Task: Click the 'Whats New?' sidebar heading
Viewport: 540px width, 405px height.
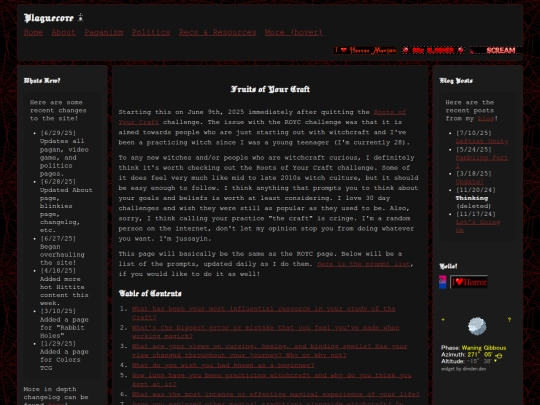Action: point(42,81)
